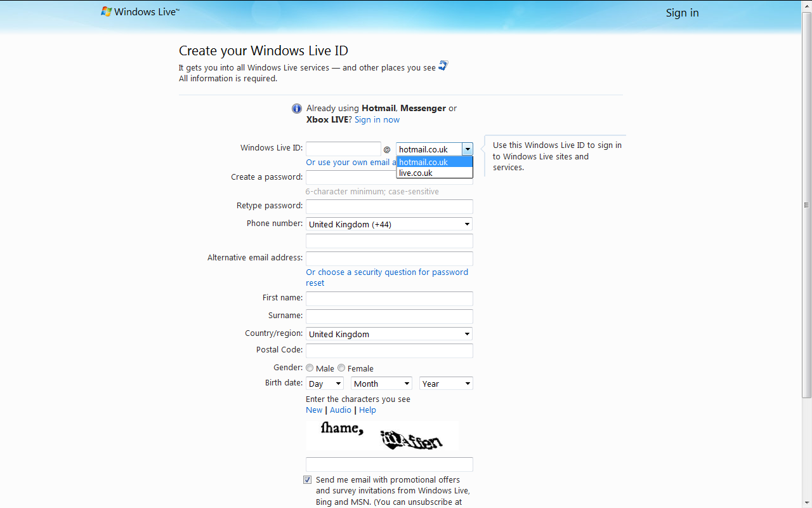The image size is (812, 508).
Task: Open the email domain dropdown arrow
Action: point(467,149)
